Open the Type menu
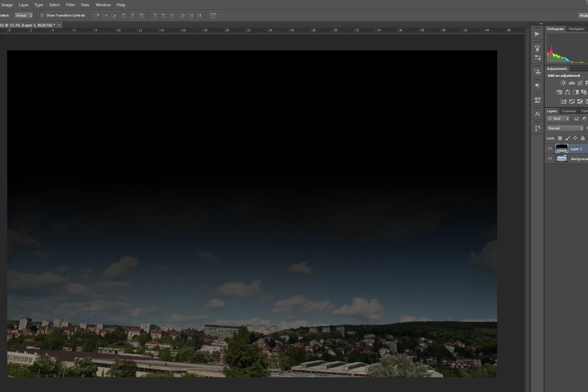Viewport: 588px width, 392px height. [x=39, y=5]
